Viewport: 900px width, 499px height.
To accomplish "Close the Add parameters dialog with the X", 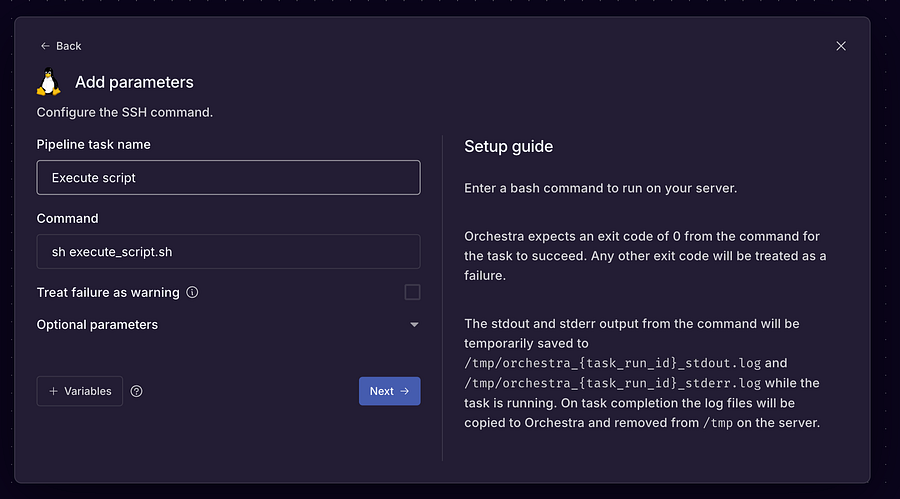I will [841, 46].
